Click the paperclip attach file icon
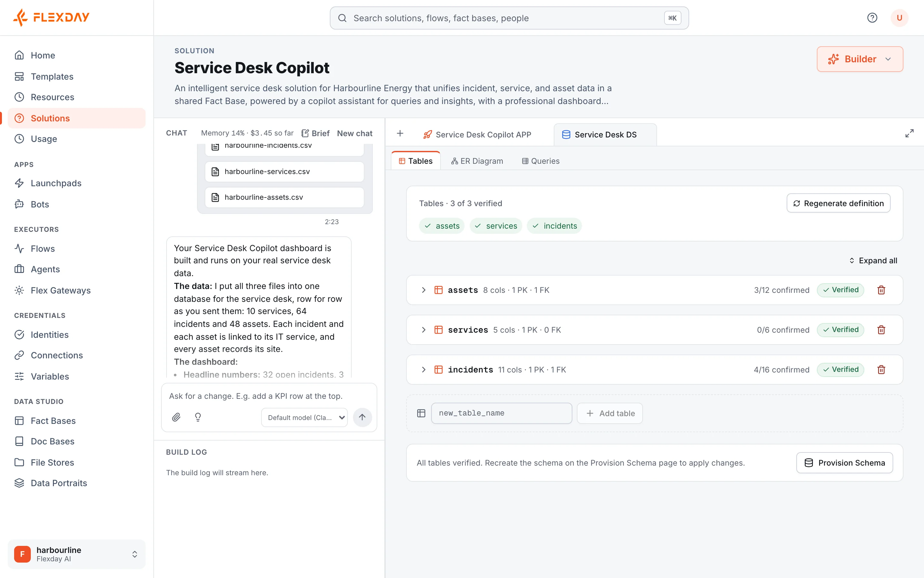The image size is (924, 578). [176, 417]
